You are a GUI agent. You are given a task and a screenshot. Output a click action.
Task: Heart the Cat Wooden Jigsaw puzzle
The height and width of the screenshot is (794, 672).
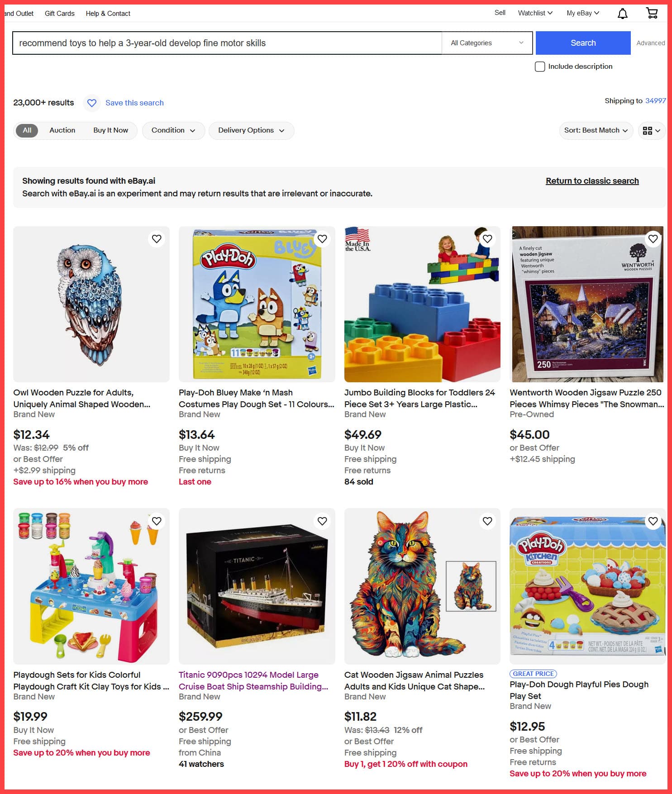click(487, 521)
